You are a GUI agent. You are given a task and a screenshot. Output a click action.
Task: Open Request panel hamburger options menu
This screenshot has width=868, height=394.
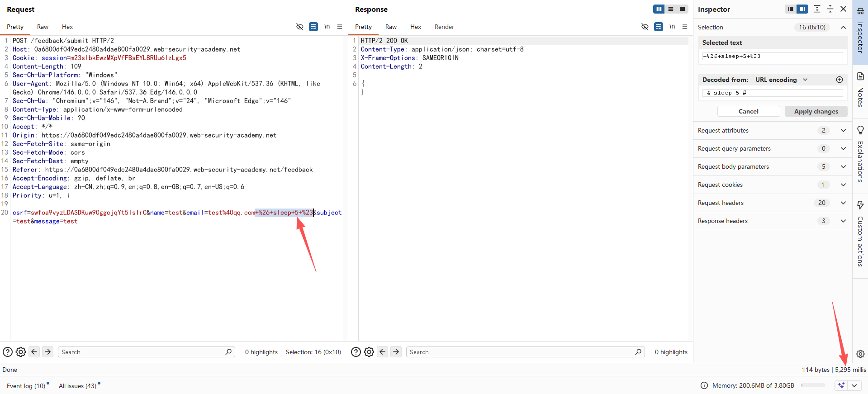click(x=340, y=27)
